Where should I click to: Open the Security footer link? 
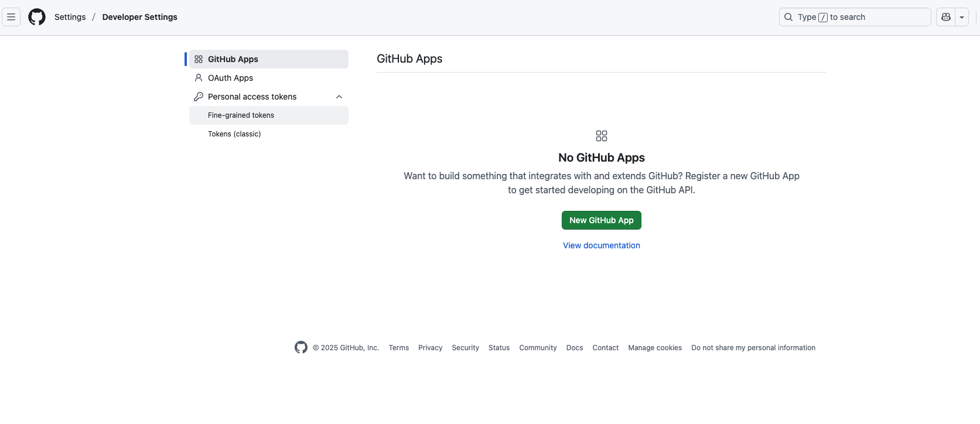[x=466, y=348]
